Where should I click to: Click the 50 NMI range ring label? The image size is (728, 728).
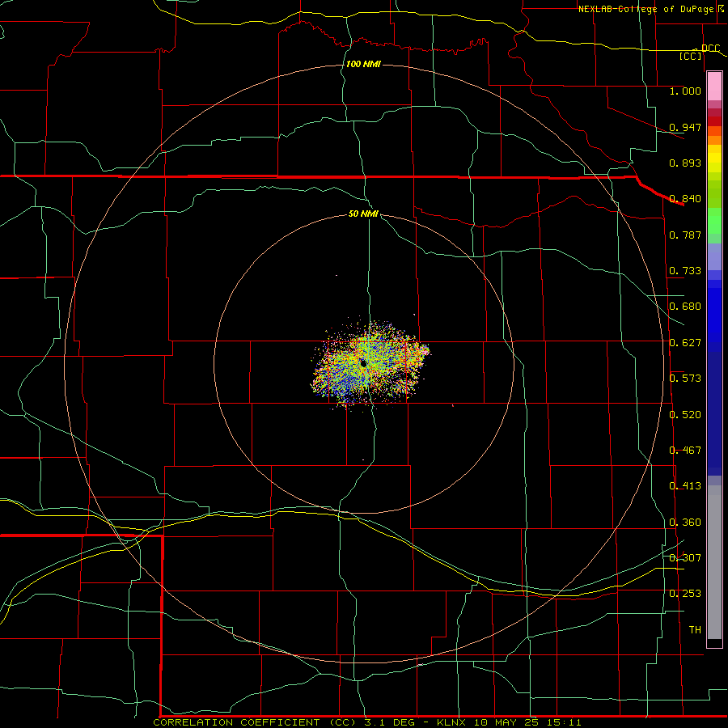[x=363, y=214]
